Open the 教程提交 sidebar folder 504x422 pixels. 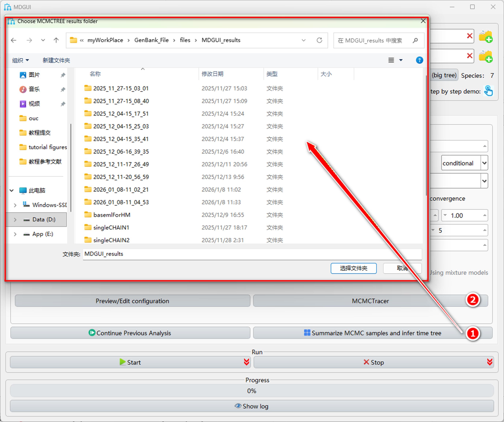pos(39,133)
